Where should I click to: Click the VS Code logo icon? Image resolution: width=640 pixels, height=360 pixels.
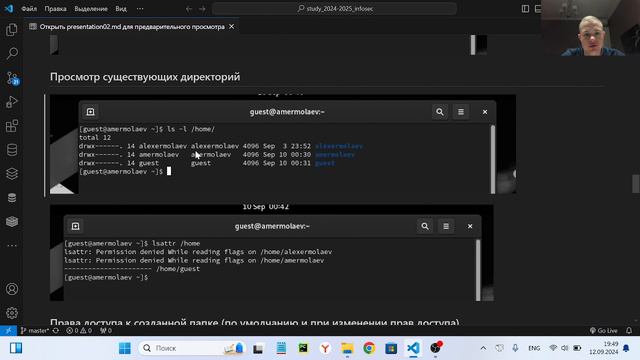(x=9, y=8)
